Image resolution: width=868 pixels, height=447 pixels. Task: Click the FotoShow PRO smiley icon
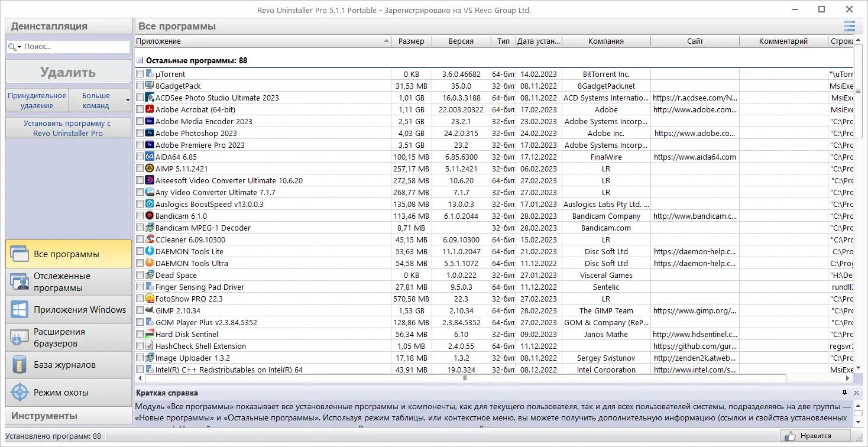pyautogui.click(x=150, y=299)
